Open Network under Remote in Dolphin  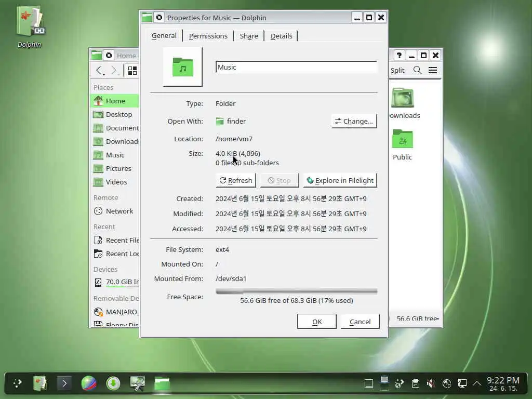pyautogui.click(x=115, y=211)
